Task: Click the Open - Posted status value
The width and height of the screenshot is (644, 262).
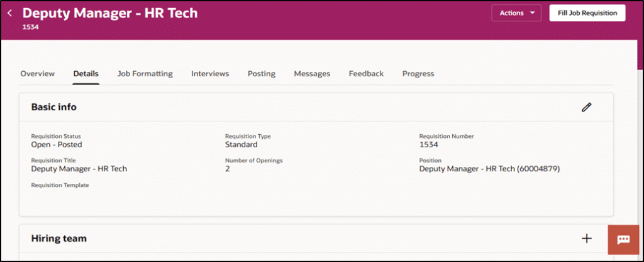Action: pyautogui.click(x=57, y=144)
